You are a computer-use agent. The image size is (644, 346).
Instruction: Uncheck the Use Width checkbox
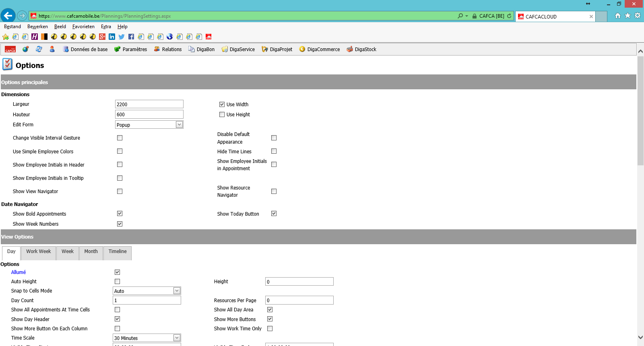coord(222,104)
